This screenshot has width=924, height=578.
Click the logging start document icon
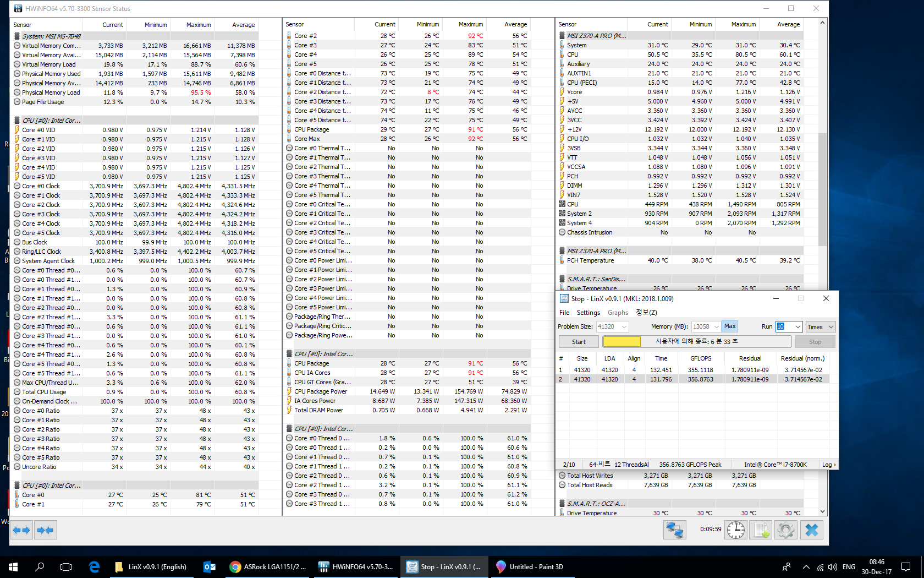point(761,530)
